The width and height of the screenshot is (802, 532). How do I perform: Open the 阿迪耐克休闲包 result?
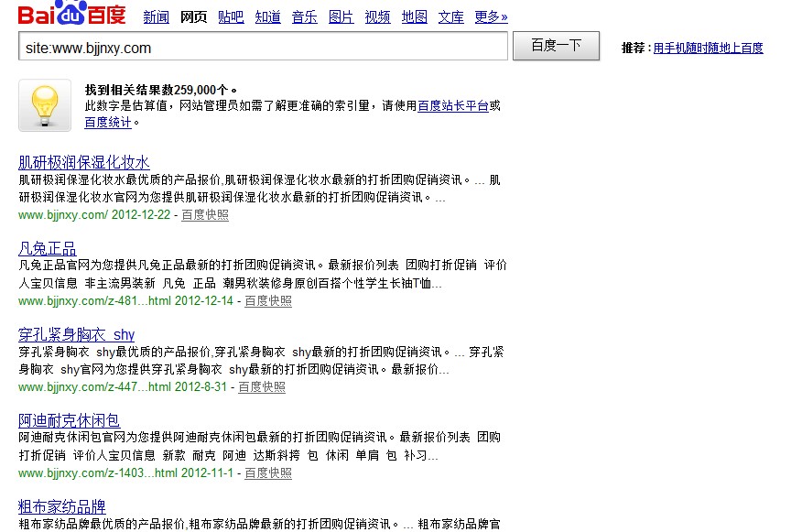coord(70,420)
